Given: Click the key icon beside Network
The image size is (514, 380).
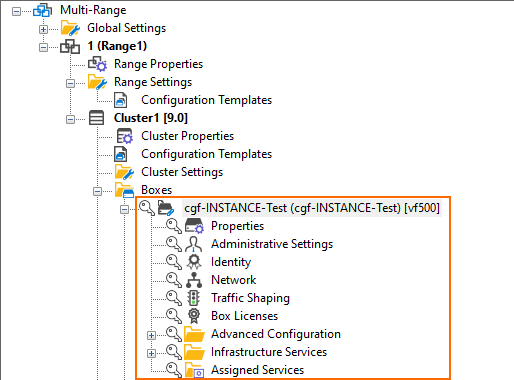Looking at the screenshot, I should point(174,280).
